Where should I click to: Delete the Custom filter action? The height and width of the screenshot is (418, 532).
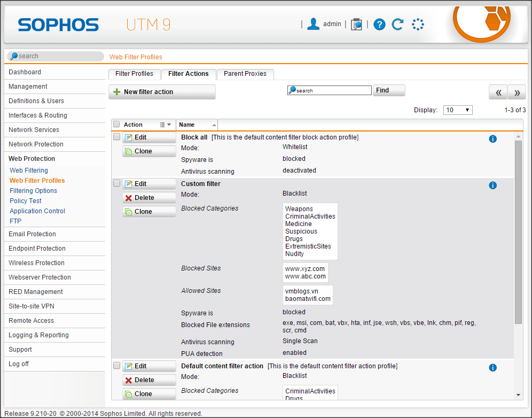(x=149, y=198)
